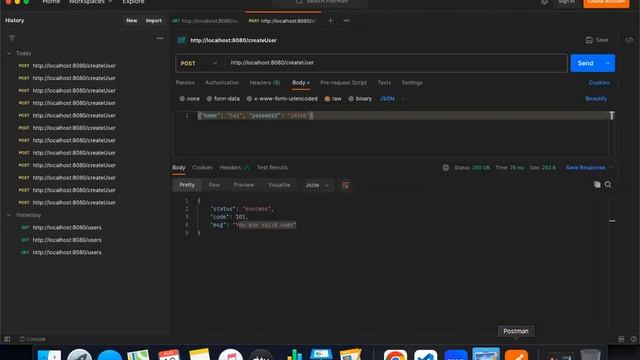
Task: Open the code snippet panel icon
Action: (x=629, y=40)
